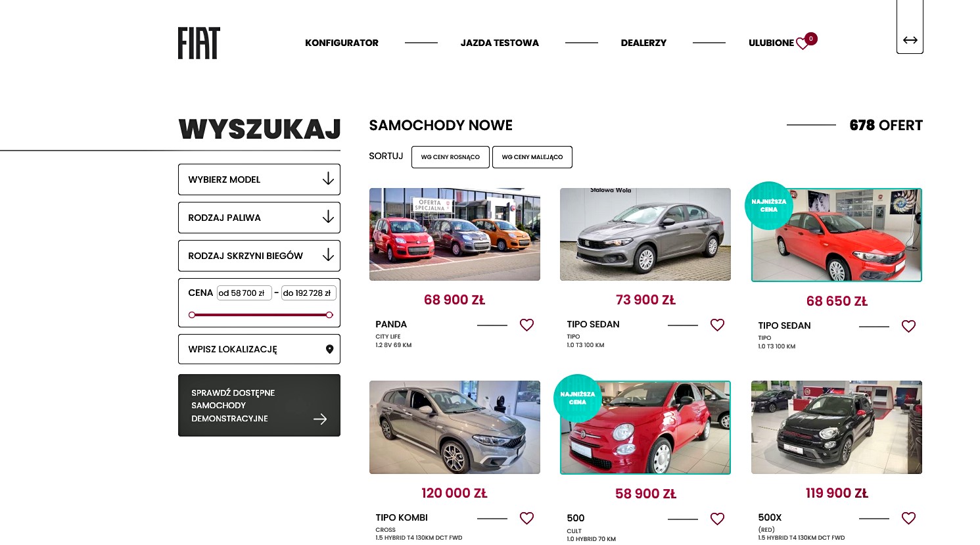Favorite the 500X with its heart icon
Screen dimensions: 980x545
(x=908, y=518)
